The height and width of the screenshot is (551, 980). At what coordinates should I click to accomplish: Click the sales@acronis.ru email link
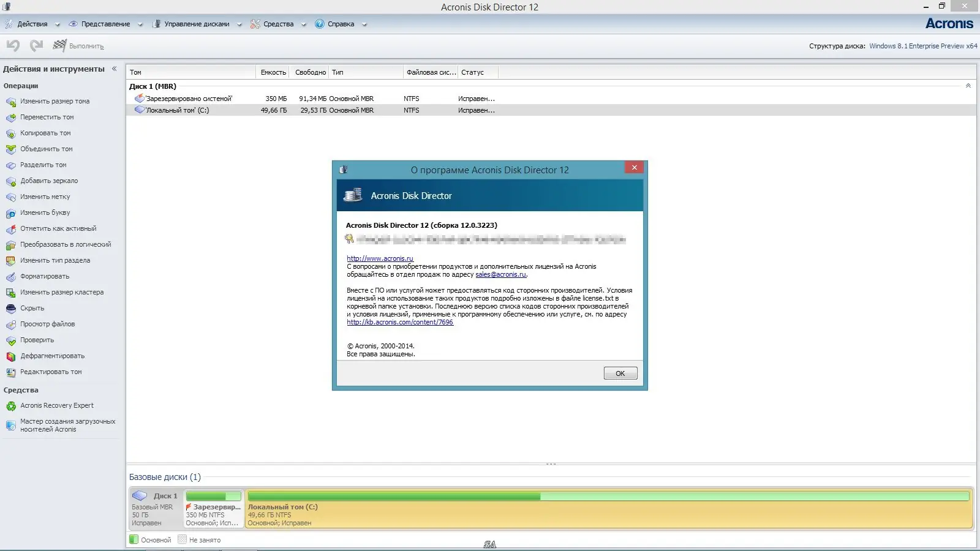tap(501, 274)
